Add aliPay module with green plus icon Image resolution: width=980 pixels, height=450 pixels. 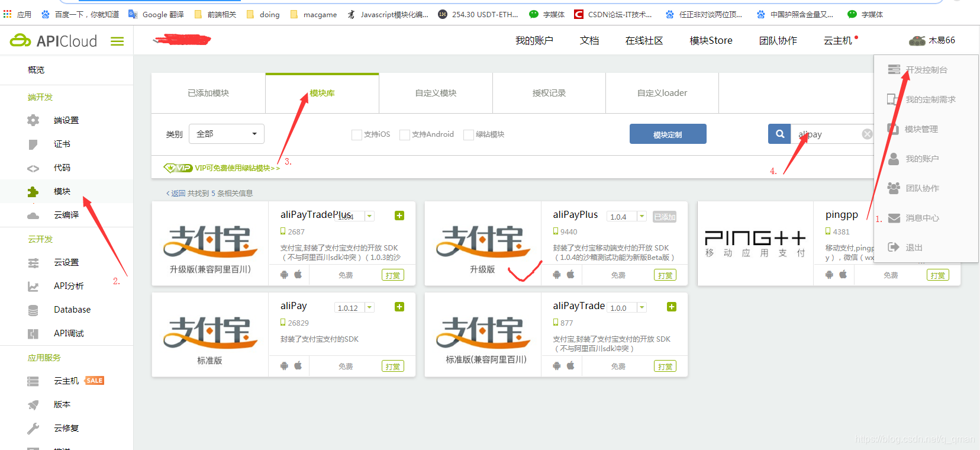pyautogui.click(x=399, y=307)
